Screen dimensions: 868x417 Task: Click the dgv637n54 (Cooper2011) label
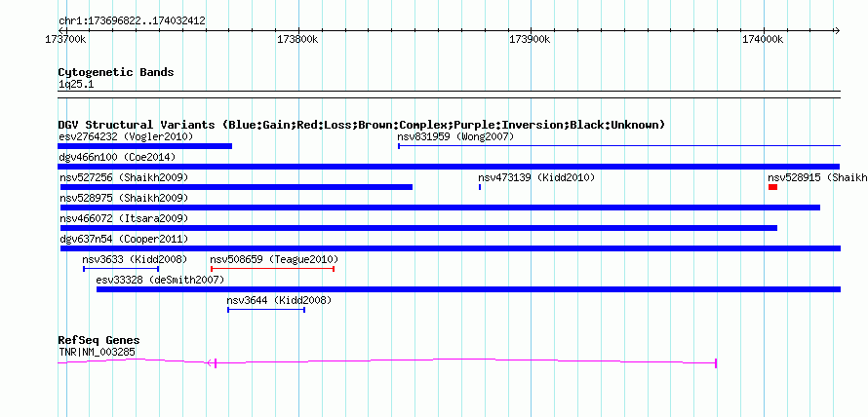(124, 239)
